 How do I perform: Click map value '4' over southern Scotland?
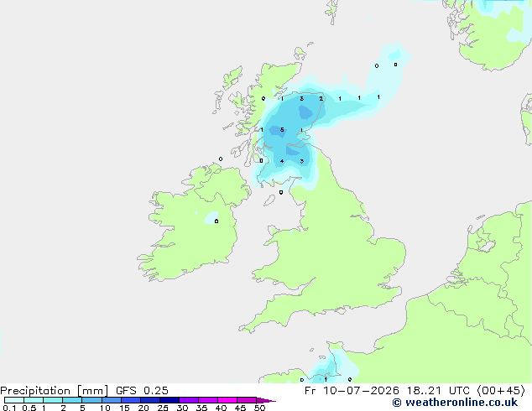(x=282, y=161)
